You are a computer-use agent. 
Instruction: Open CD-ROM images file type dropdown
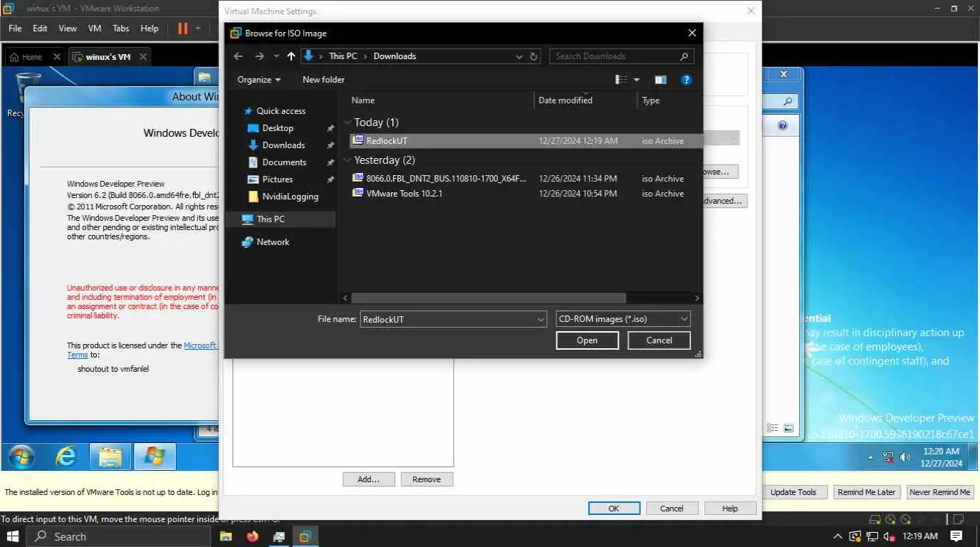pyautogui.click(x=623, y=320)
